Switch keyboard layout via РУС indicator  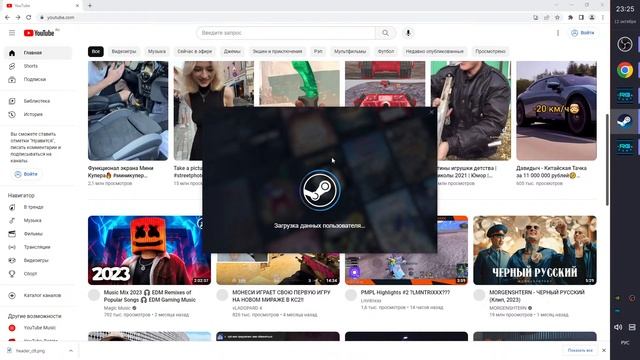[625, 343]
